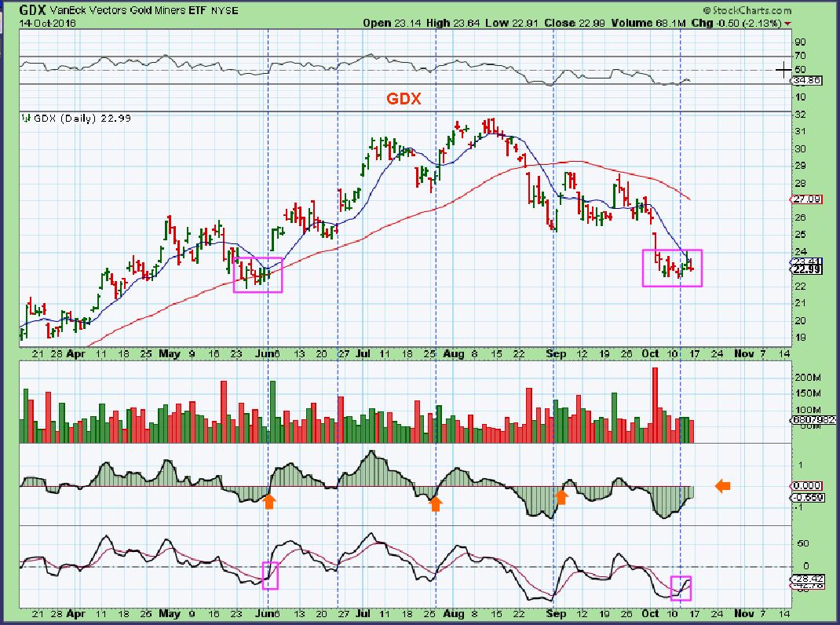
Task: Click the Aug label below the price panel
Action: 454,354
